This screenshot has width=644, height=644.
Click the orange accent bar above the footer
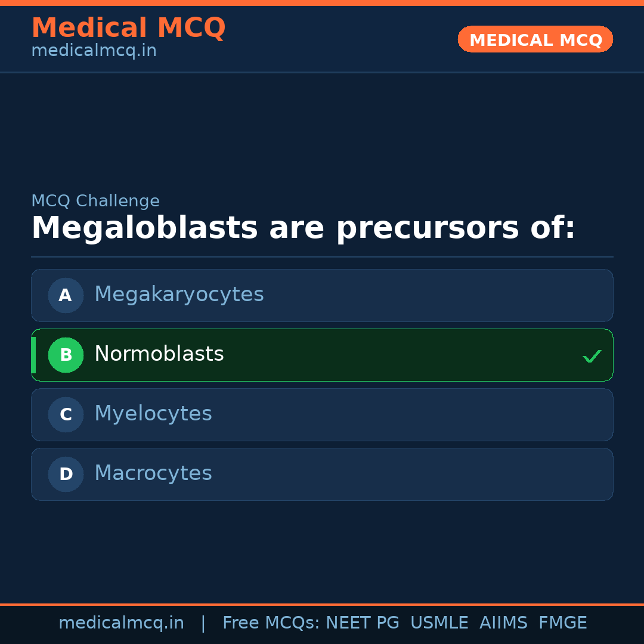coord(322,603)
